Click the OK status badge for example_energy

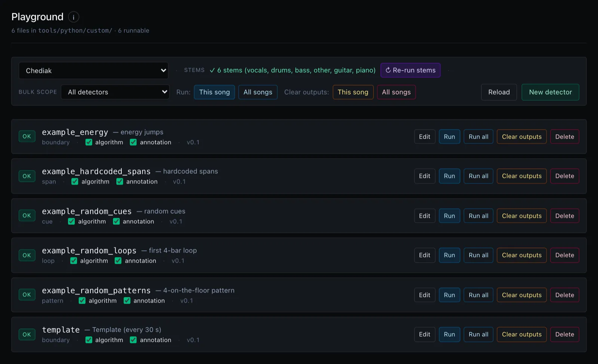point(27,136)
